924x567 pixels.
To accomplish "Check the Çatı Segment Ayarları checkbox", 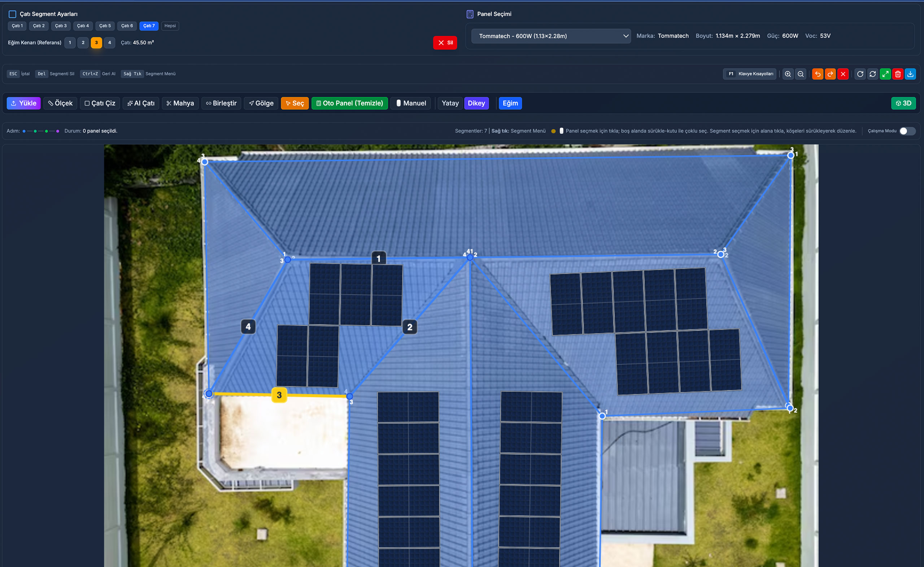I will click(12, 14).
